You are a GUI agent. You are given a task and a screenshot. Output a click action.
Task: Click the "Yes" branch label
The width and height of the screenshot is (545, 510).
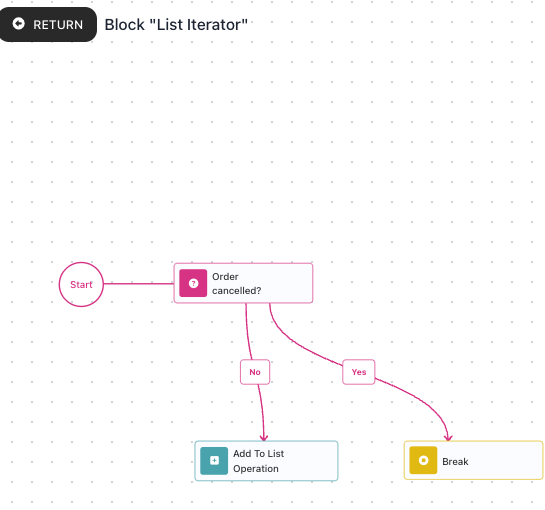[x=359, y=372]
